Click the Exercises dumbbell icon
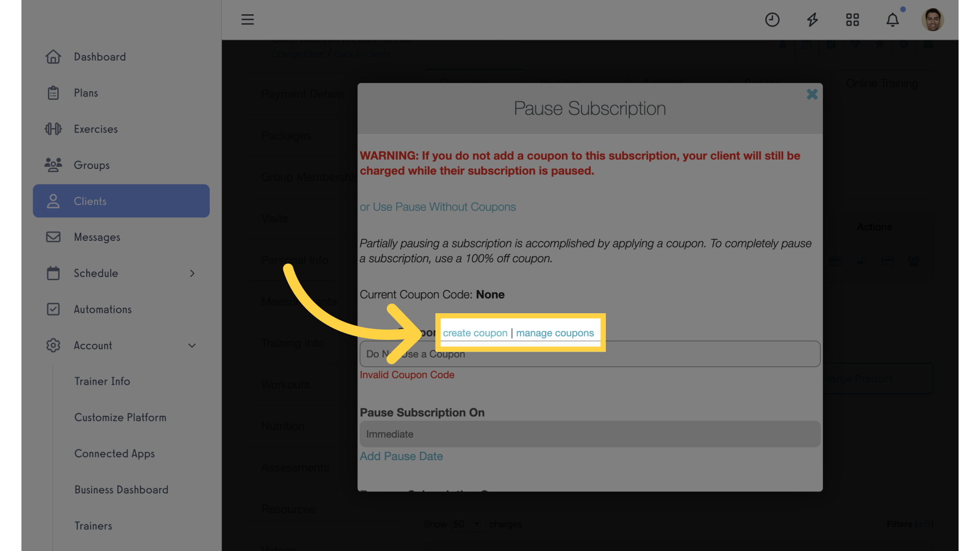The width and height of the screenshot is (980, 551). click(x=53, y=129)
